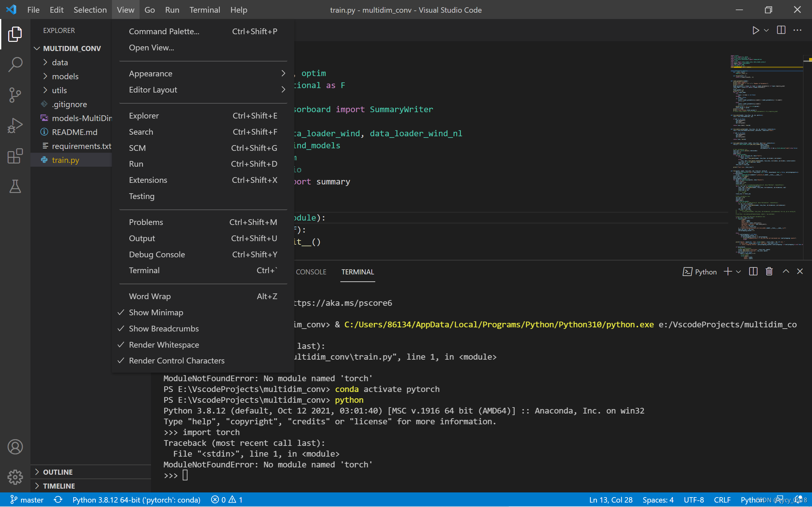Click Python 3.8.12 interpreter selector
This screenshot has width=812, height=507.
pos(136,500)
